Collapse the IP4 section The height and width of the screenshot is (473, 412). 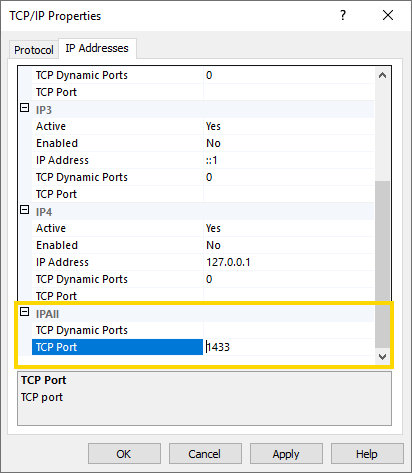click(25, 210)
